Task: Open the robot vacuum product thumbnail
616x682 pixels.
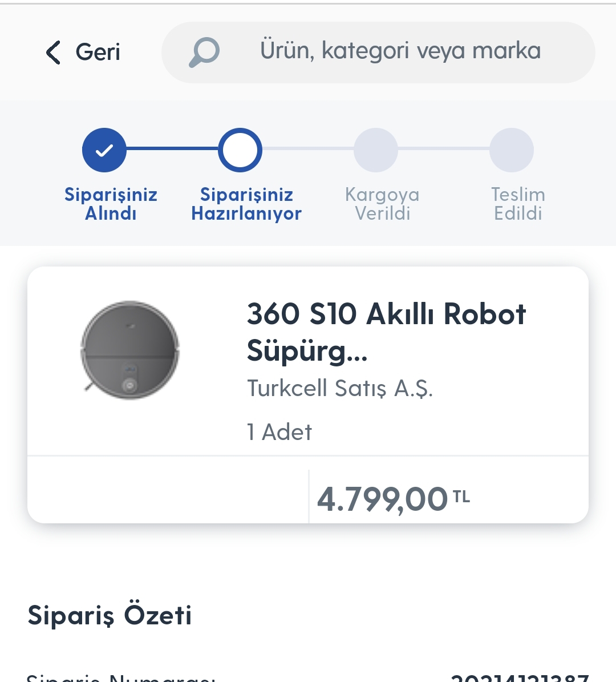Action: pos(130,350)
